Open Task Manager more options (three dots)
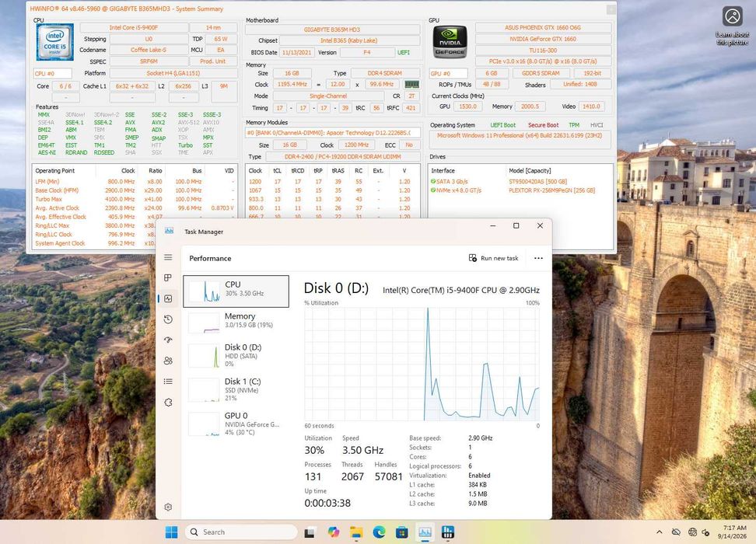The width and height of the screenshot is (756, 544). [538, 258]
